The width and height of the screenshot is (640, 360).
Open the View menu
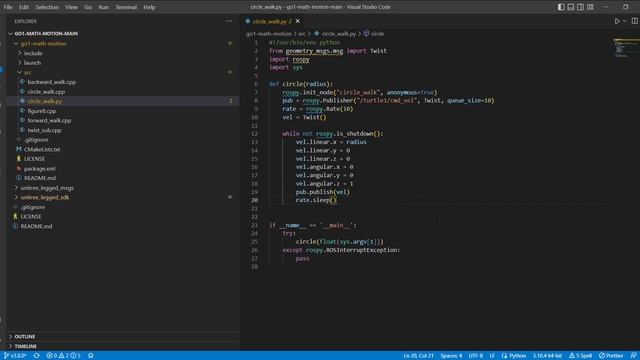(x=71, y=7)
